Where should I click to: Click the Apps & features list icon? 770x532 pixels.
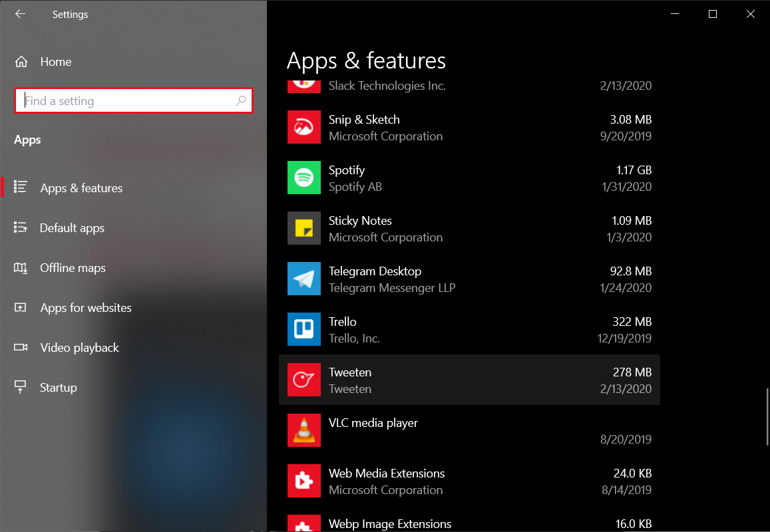20,188
